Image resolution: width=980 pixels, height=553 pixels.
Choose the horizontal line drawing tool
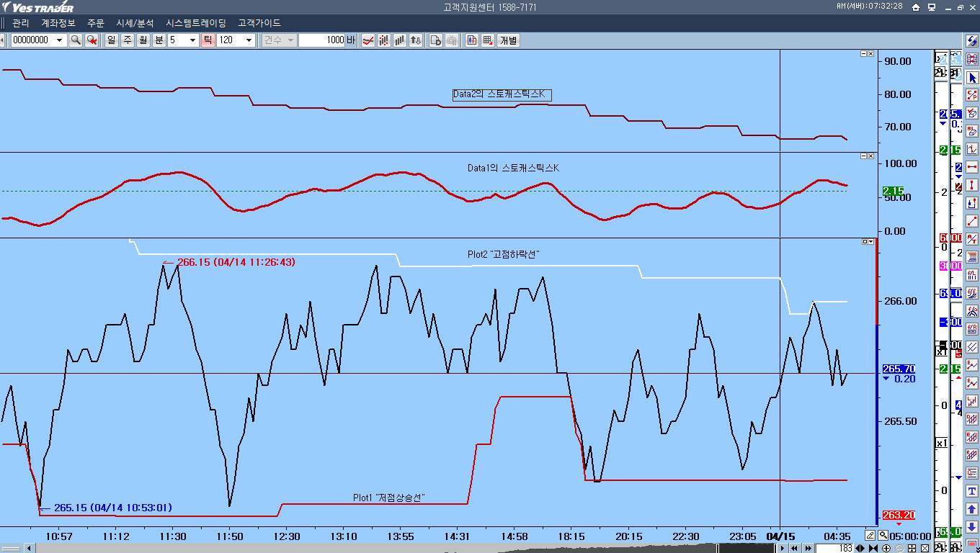click(x=972, y=167)
